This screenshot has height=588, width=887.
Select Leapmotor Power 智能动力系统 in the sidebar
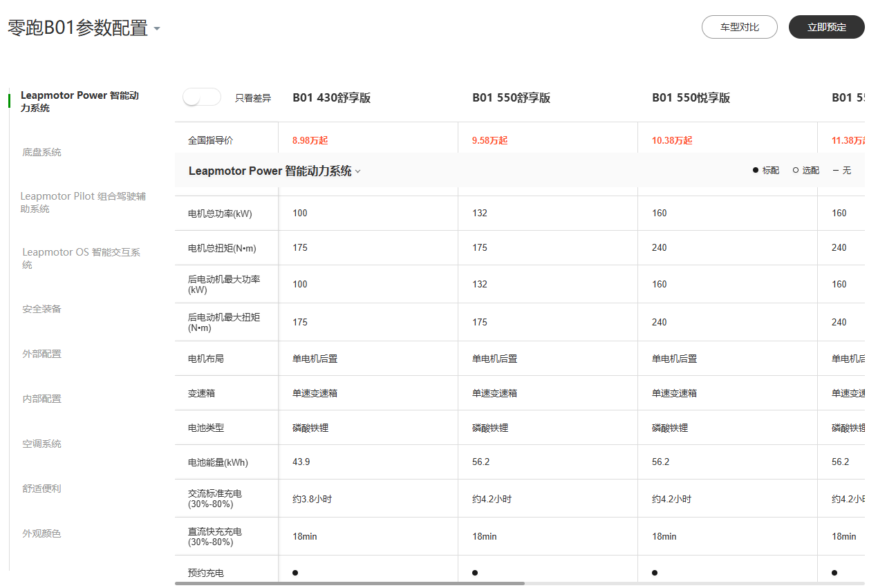click(80, 102)
